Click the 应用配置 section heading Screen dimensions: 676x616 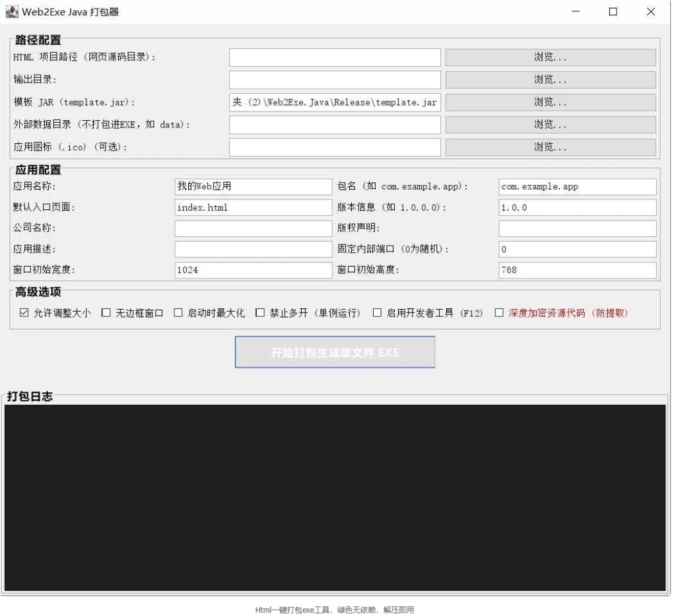(x=38, y=170)
